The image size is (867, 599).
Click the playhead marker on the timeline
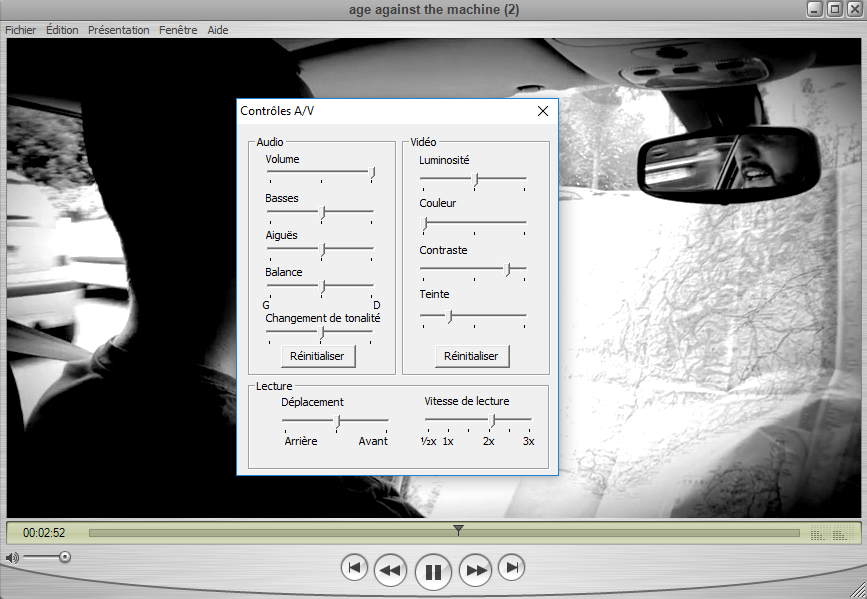pyautogui.click(x=458, y=530)
